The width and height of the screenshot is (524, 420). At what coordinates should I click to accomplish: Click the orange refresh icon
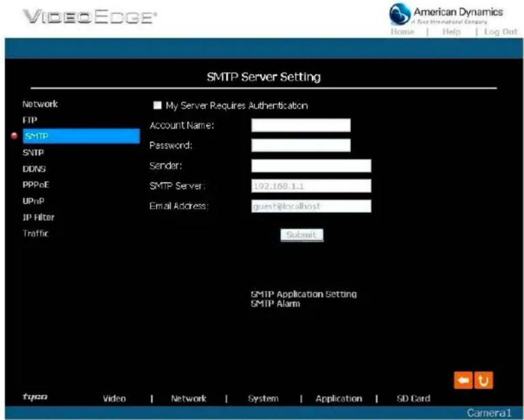(x=484, y=380)
